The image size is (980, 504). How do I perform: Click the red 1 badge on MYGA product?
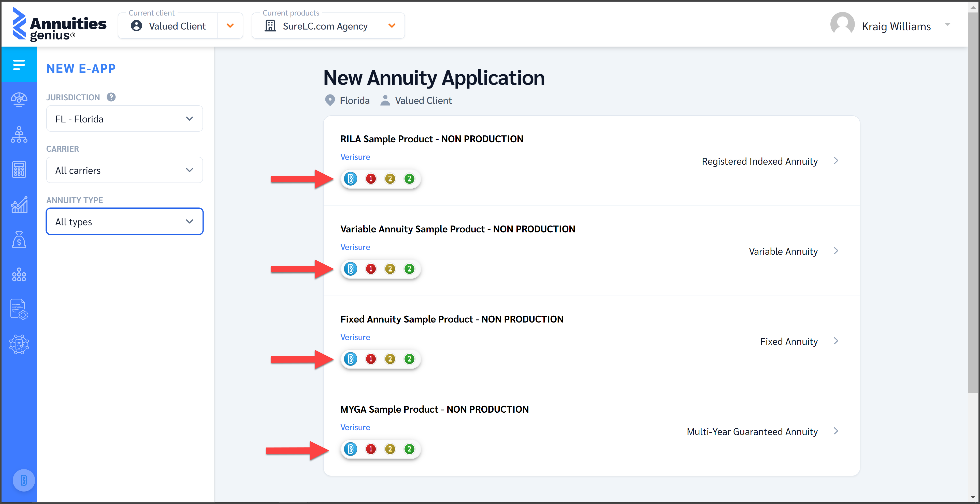coord(371,449)
